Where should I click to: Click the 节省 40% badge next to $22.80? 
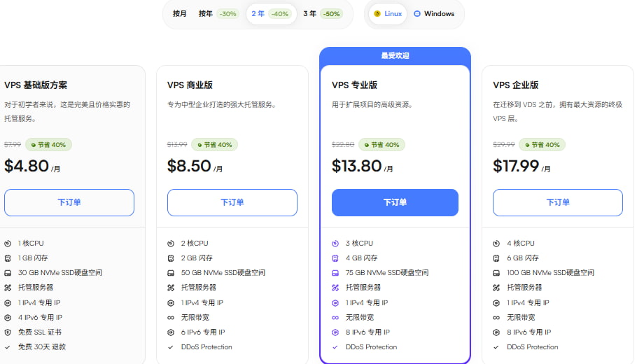(382, 145)
